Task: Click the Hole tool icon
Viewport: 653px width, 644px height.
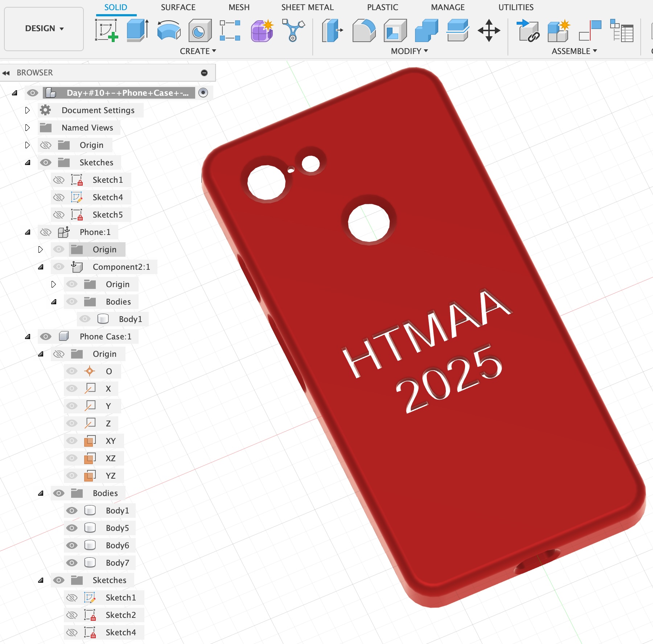Action: point(200,30)
